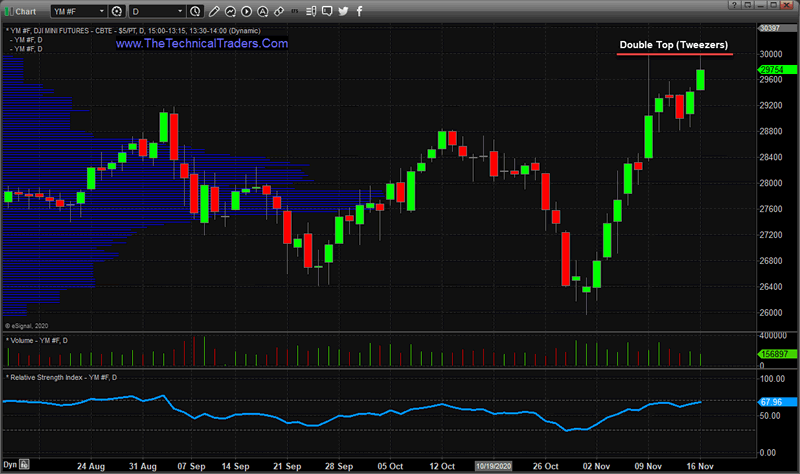The image size is (800, 474).
Task: Open www.TheTechnicalTraders.Com link text
Action: pyautogui.click(x=202, y=45)
